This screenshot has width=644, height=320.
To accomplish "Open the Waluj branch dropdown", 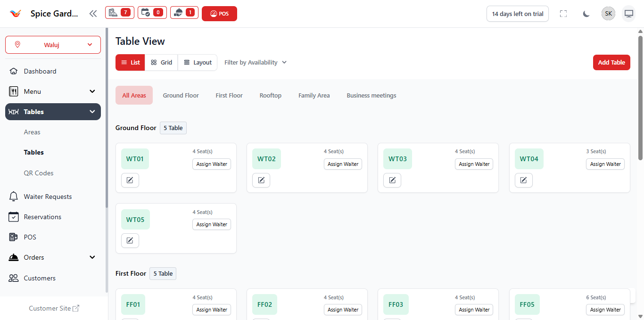I will (x=53, y=45).
